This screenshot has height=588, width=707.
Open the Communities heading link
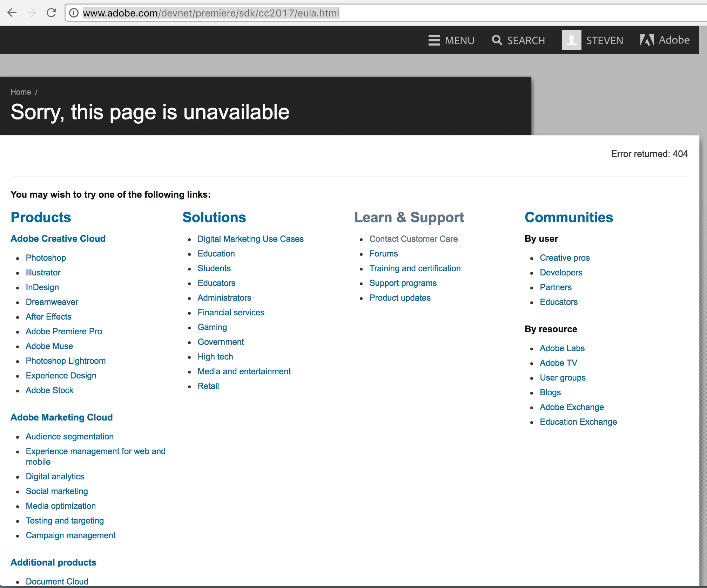pyautogui.click(x=568, y=217)
